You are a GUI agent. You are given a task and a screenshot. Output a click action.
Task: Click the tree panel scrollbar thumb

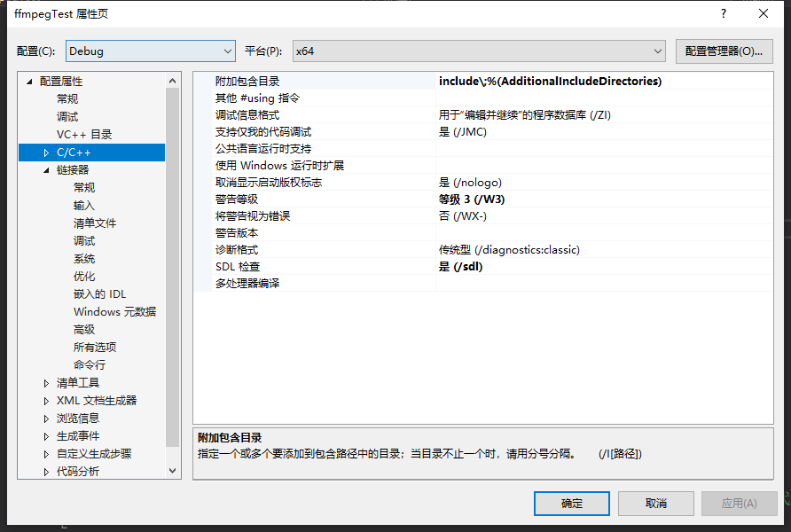click(173, 267)
